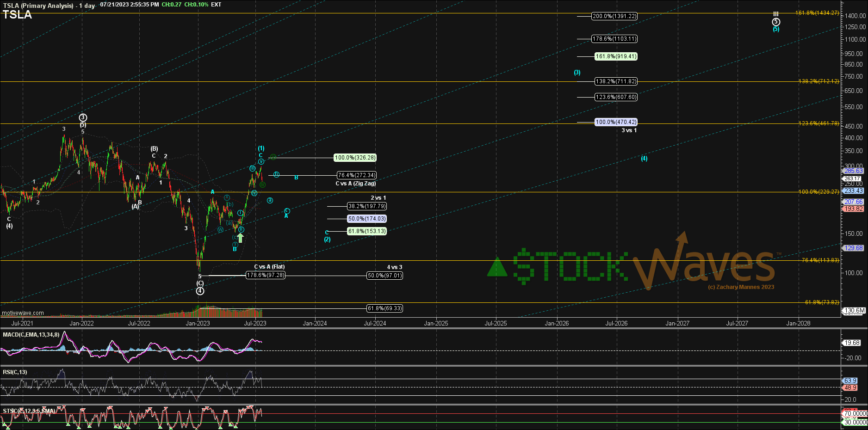
Task: Click the 50.0%(97.01) retracement label
Action: pos(384,276)
